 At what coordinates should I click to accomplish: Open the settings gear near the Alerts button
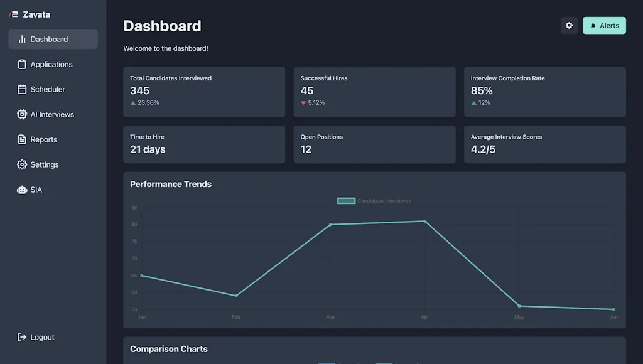pyautogui.click(x=569, y=25)
